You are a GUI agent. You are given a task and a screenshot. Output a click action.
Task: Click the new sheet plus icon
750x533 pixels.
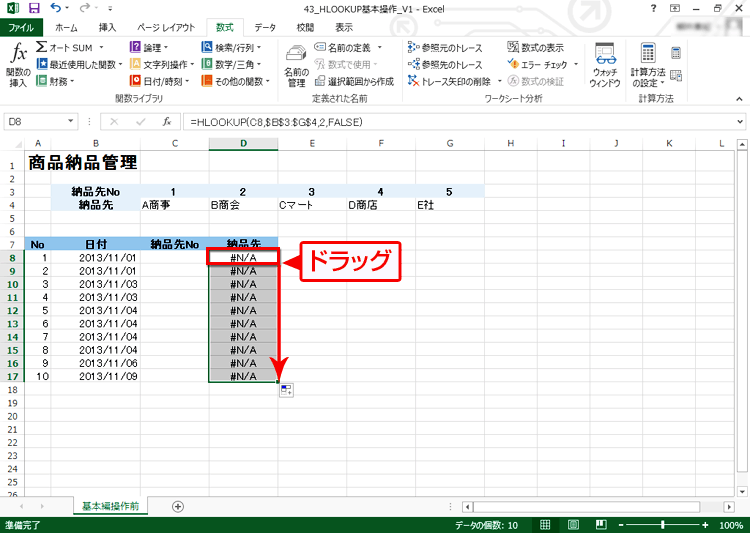pos(178,506)
